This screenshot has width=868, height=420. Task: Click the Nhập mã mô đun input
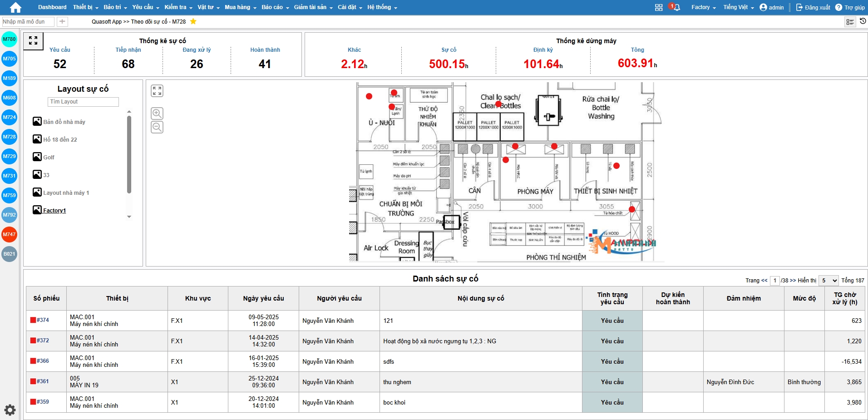(28, 21)
